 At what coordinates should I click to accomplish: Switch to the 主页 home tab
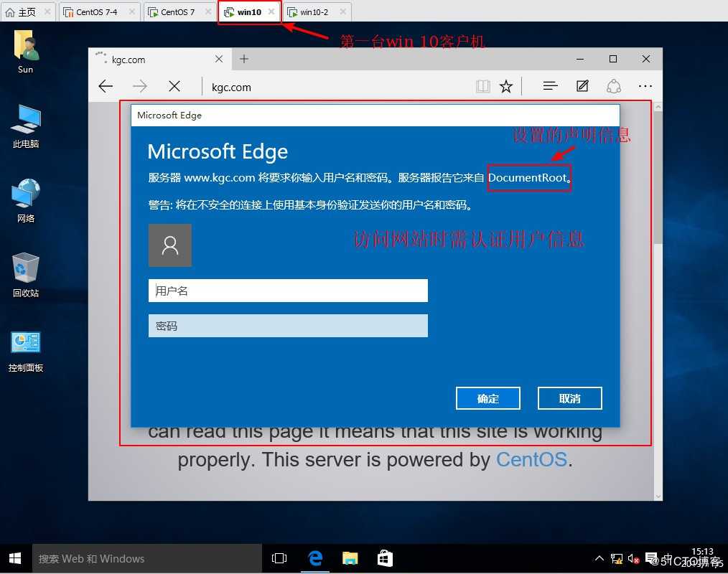(27, 12)
